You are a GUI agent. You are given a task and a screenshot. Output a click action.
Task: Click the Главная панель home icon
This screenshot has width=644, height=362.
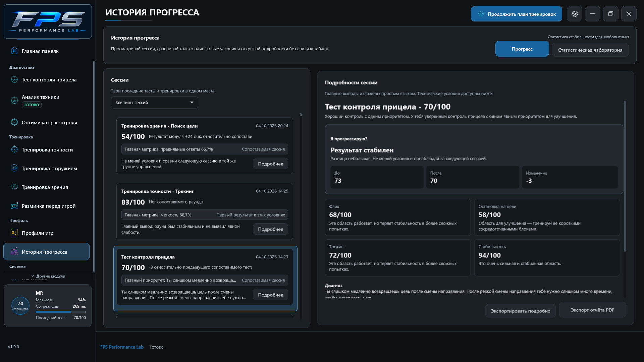coord(14,51)
